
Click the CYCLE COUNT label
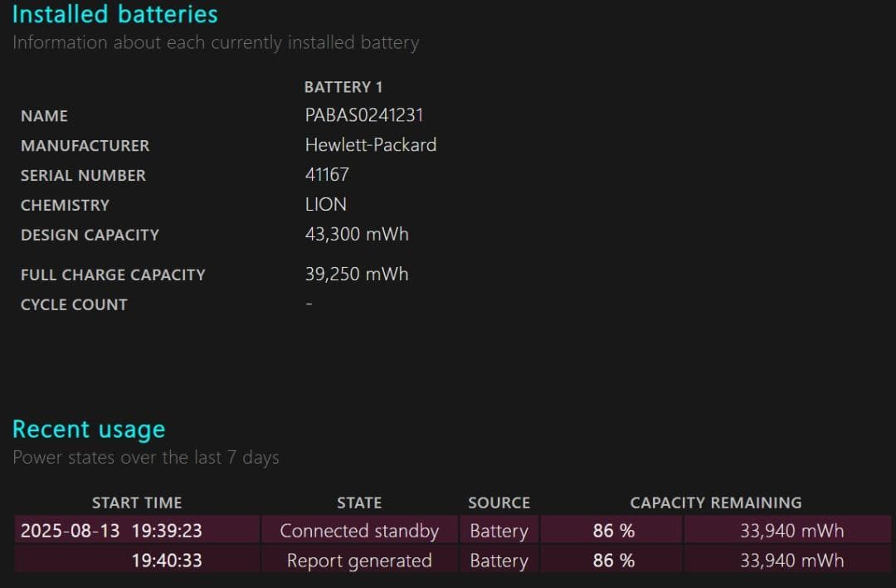coord(74,304)
